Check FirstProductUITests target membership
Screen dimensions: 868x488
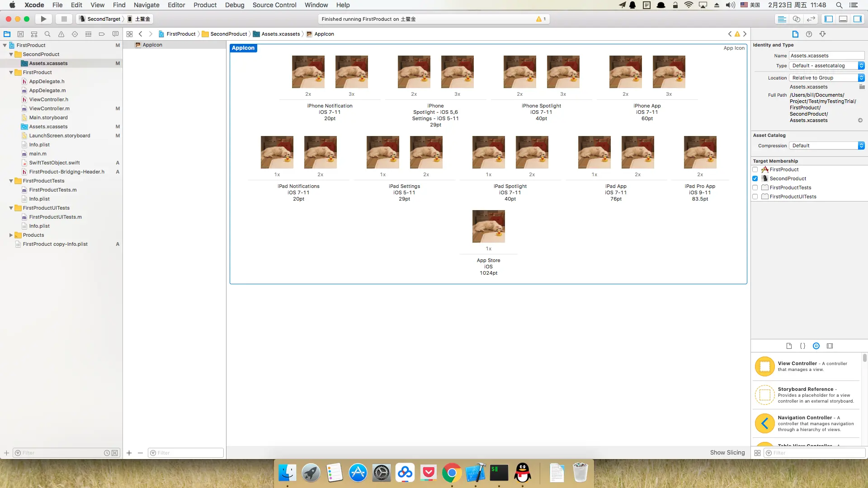(x=755, y=197)
